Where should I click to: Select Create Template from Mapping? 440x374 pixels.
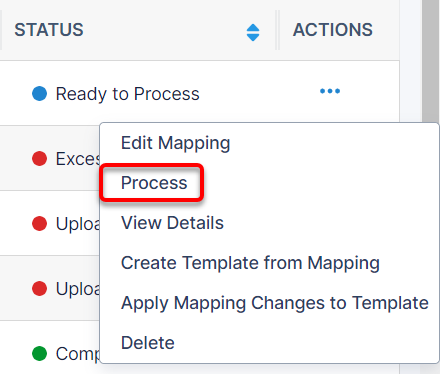pyautogui.click(x=250, y=263)
